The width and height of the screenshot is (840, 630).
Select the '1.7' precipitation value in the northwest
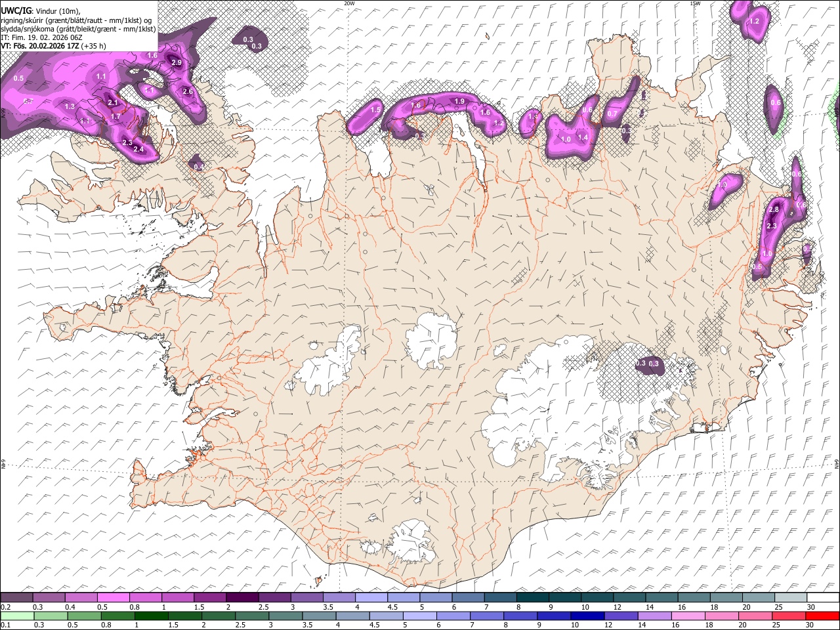[115, 116]
